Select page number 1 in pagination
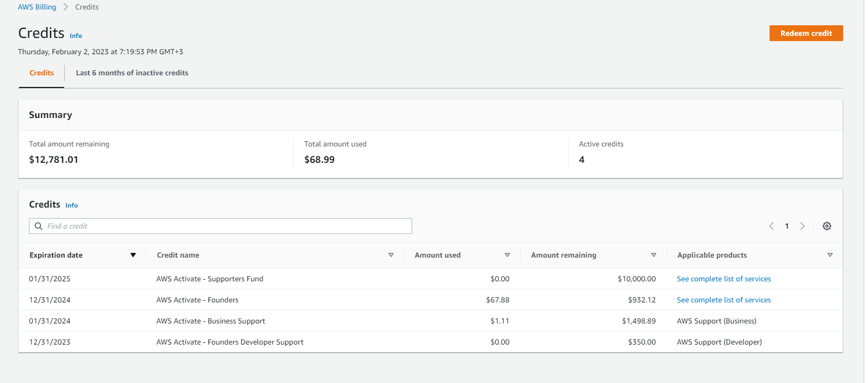The width and height of the screenshot is (868, 383). pos(787,226)
